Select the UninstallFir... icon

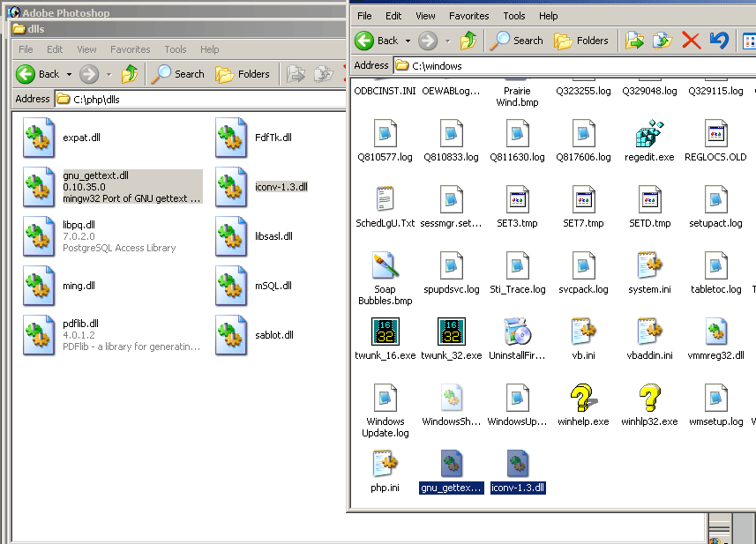click(x=517, y=332)
